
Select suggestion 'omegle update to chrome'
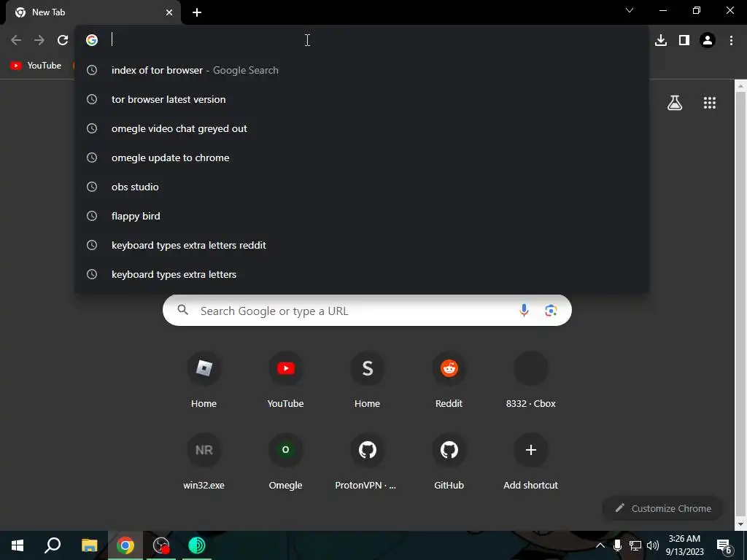362,157
